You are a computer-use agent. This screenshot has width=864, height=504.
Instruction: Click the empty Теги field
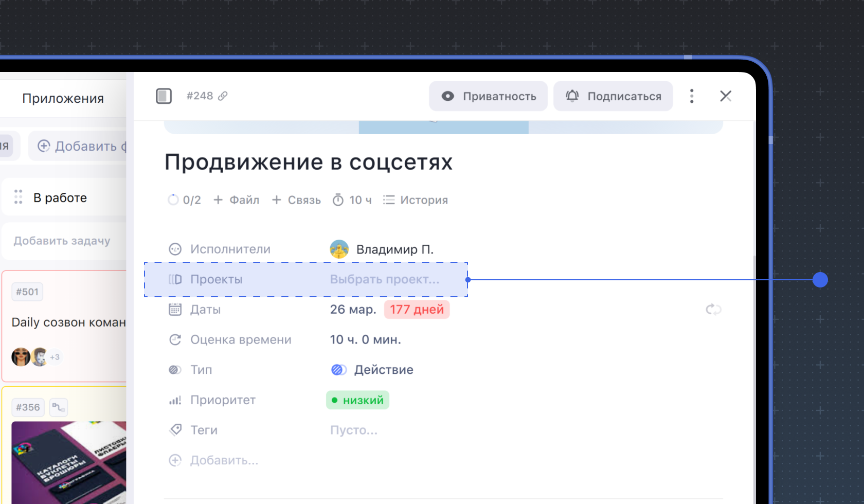point(353,430)
